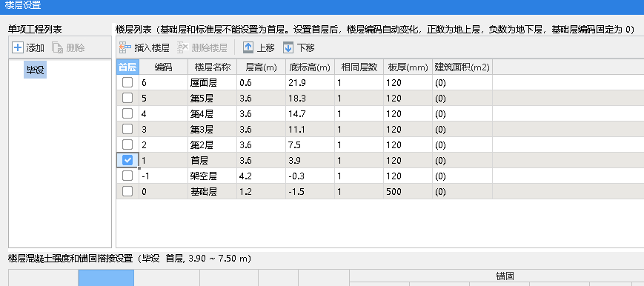Check the checkbox for 基础层 row
The image size is (644, 286).
coord(127,191)
